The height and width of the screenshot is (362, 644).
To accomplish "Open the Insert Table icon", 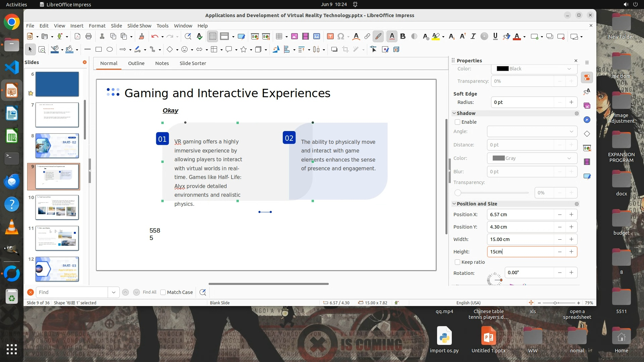I will pyautogui.click(x=279, y=37).
